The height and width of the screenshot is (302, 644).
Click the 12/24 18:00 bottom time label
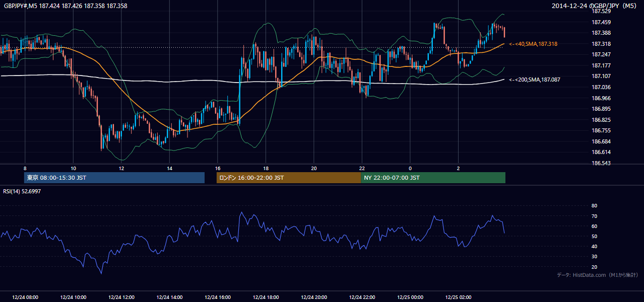coord(266,297)
